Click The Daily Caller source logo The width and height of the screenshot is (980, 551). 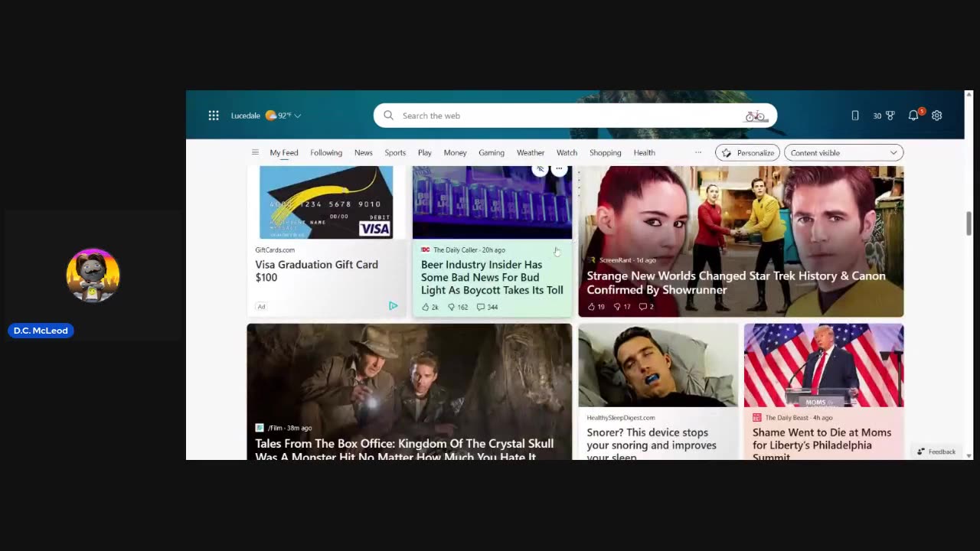point(425,249)
